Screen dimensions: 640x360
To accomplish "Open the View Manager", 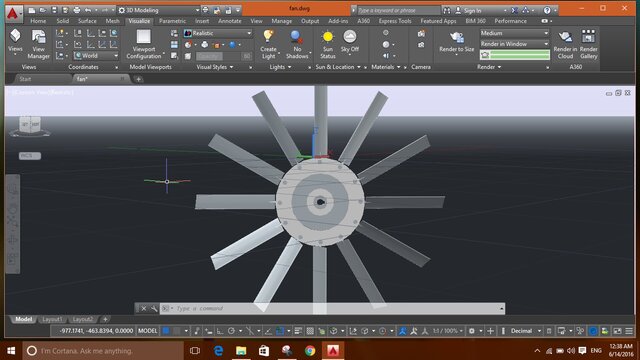I will [x=38, y=44].
